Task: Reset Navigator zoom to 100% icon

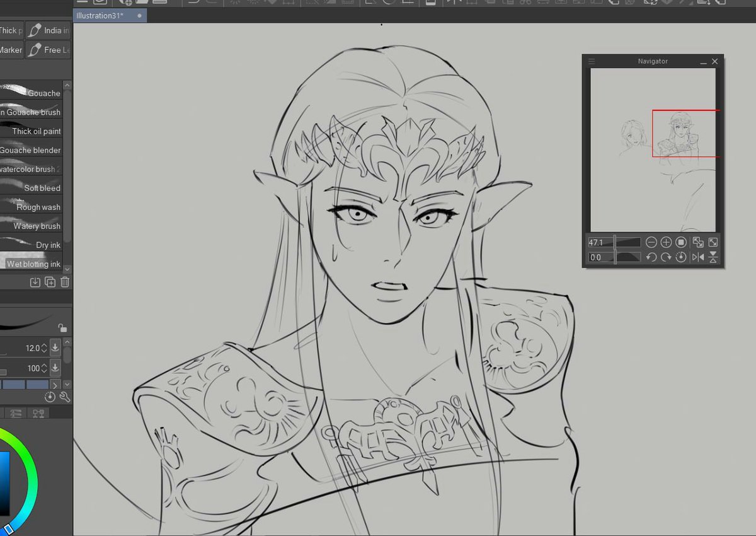Action: [681, 242]
